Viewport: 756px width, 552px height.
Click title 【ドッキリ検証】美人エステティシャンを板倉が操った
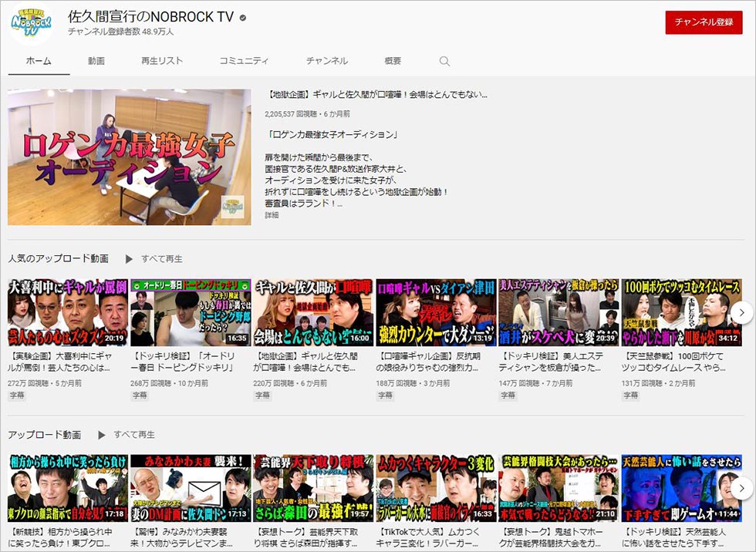(552, 362)
